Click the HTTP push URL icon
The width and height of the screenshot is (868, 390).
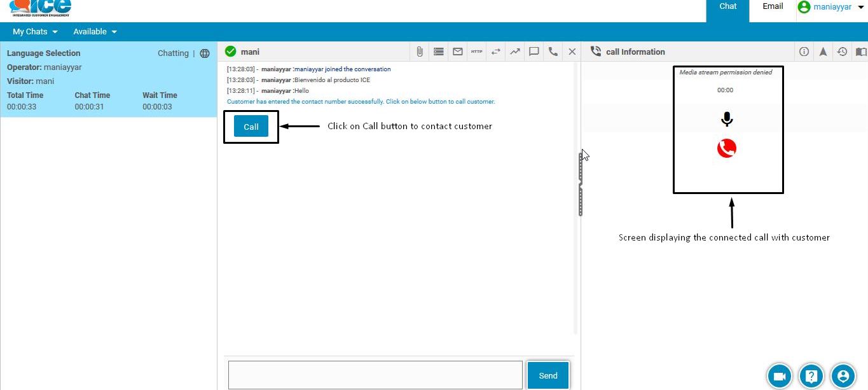click(x=477, y=52)
